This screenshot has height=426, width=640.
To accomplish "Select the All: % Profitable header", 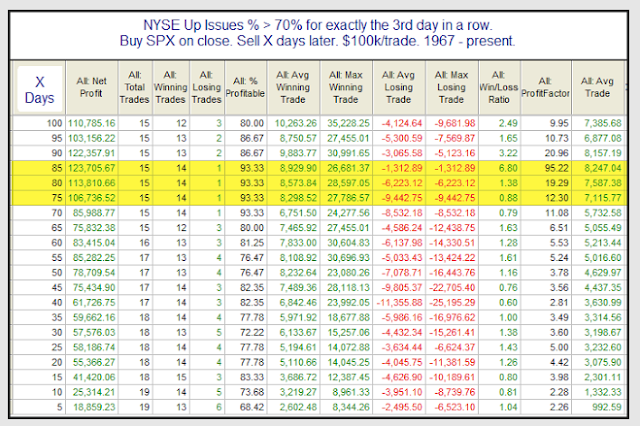I will coord(245,88).
